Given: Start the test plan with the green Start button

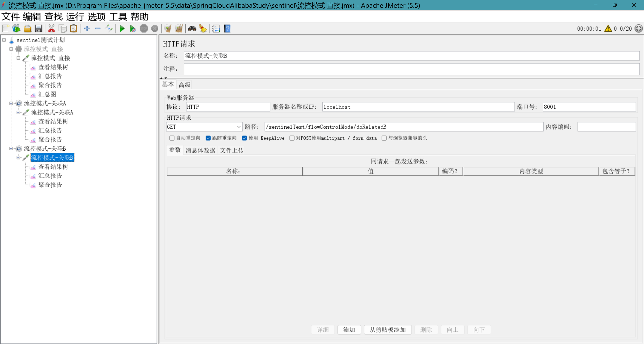Looking at the screenshot, I should point(122,28).
